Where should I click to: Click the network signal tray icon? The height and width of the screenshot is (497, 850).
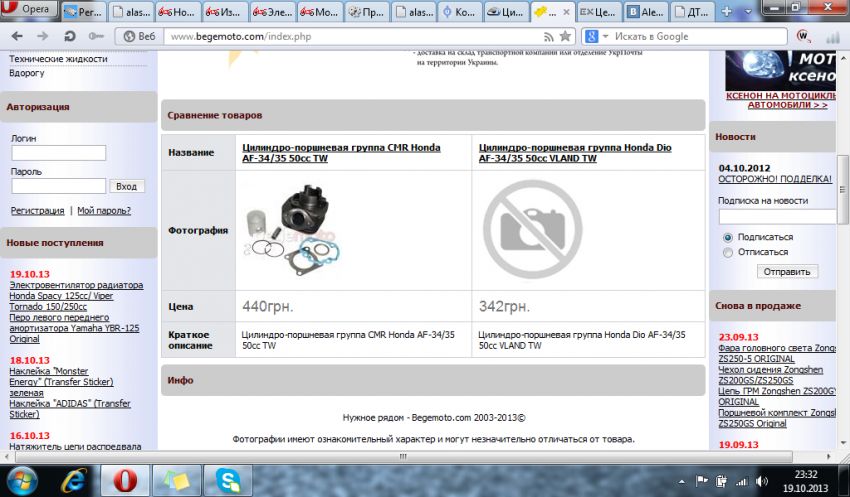741,481
